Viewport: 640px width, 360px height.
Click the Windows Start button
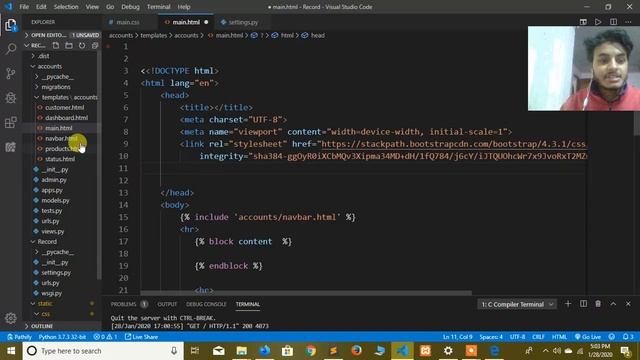[x=11, y=351]
